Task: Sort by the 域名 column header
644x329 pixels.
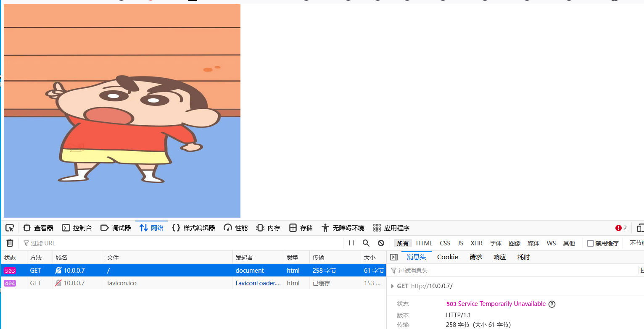Action: pos(78,258)
